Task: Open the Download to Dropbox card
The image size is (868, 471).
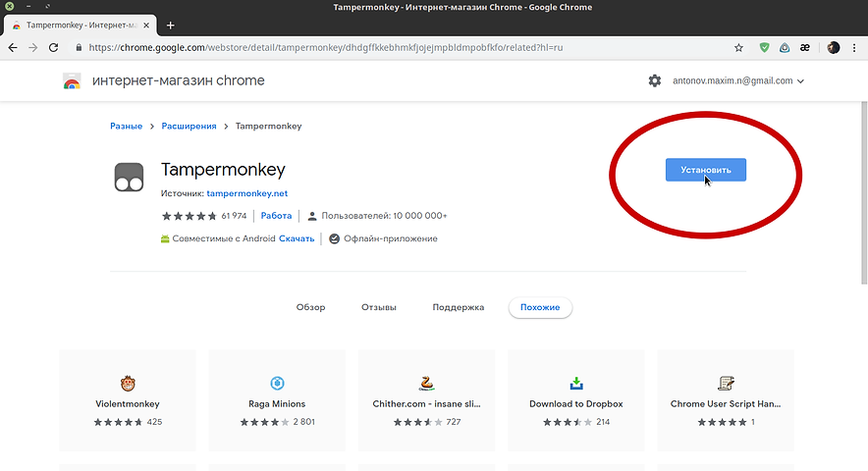Action: pos(575,400)
